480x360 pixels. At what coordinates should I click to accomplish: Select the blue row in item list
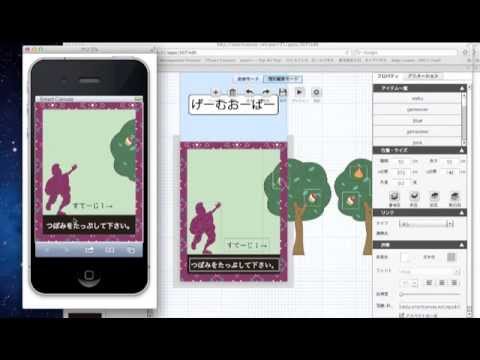pos(418,120)
